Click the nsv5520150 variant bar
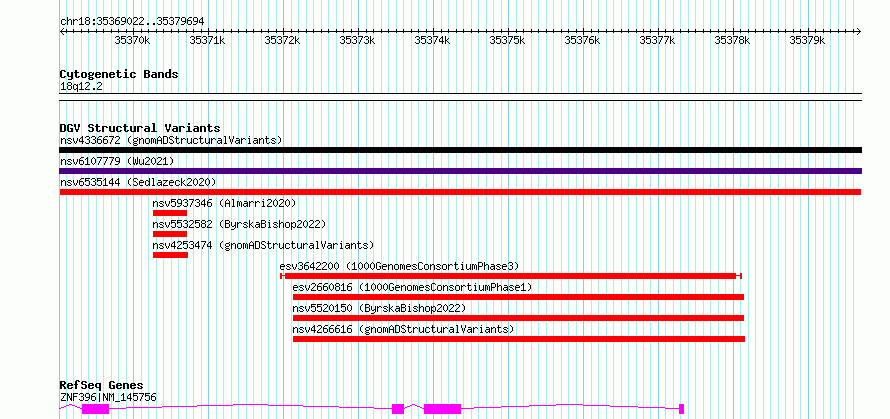The height and width of the screenshot is (419, 890). tap(518, 318)
